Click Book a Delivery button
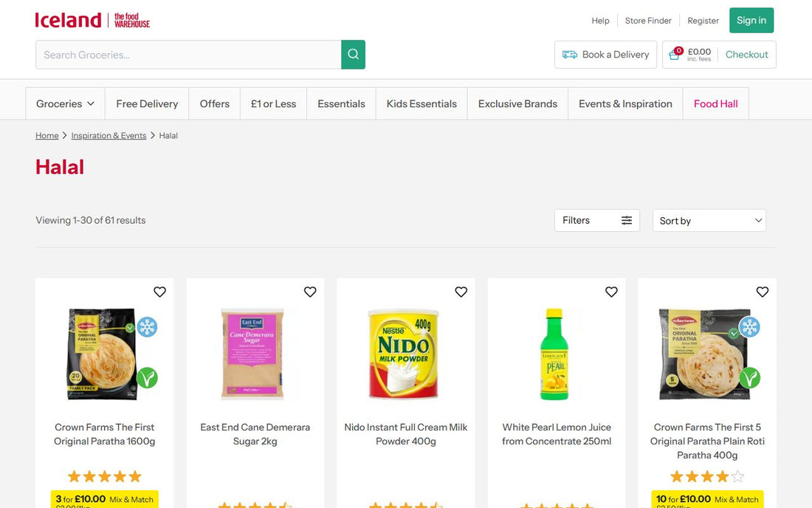 click(x=605, y=55)
